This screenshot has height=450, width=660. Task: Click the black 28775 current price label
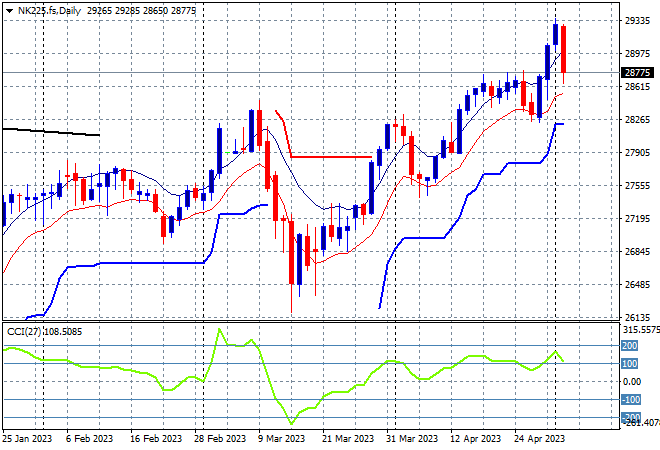[x=637, y=72]
